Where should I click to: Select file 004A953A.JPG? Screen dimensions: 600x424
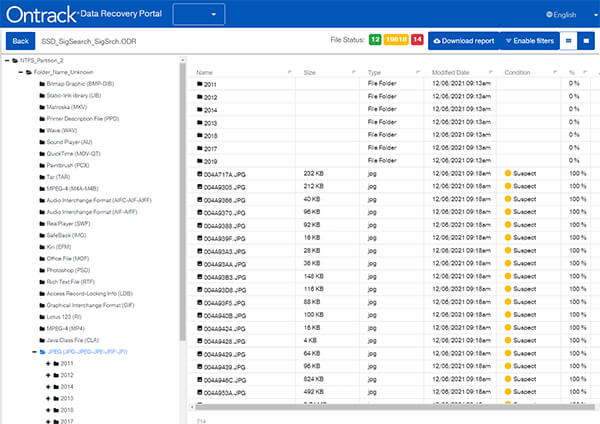[225, 393]
